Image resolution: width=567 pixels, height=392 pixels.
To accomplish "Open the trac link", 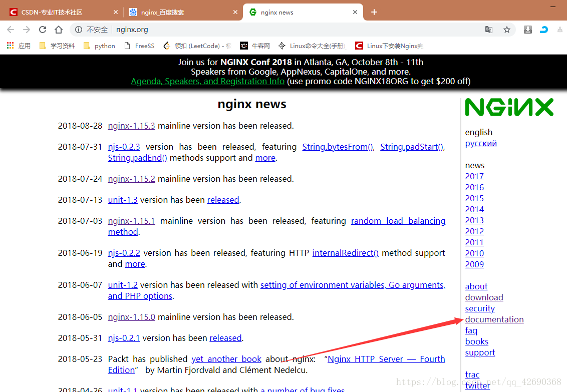I will coord(472,374).
